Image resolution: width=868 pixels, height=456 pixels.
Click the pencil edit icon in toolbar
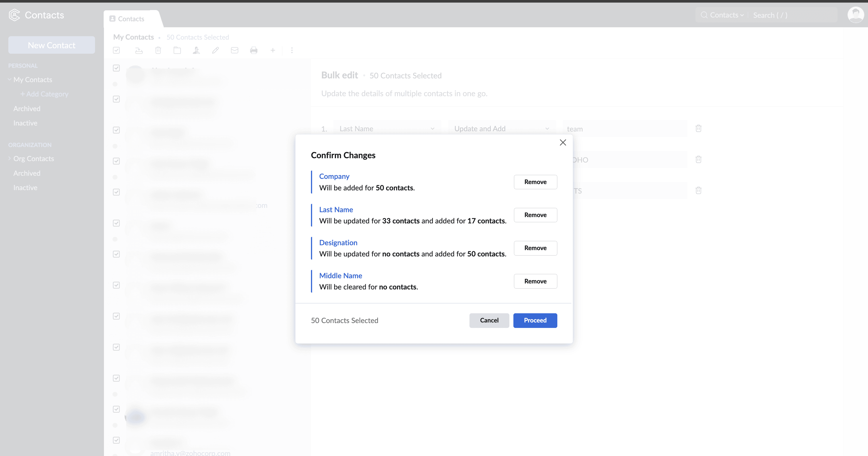[x=215, y=51]
